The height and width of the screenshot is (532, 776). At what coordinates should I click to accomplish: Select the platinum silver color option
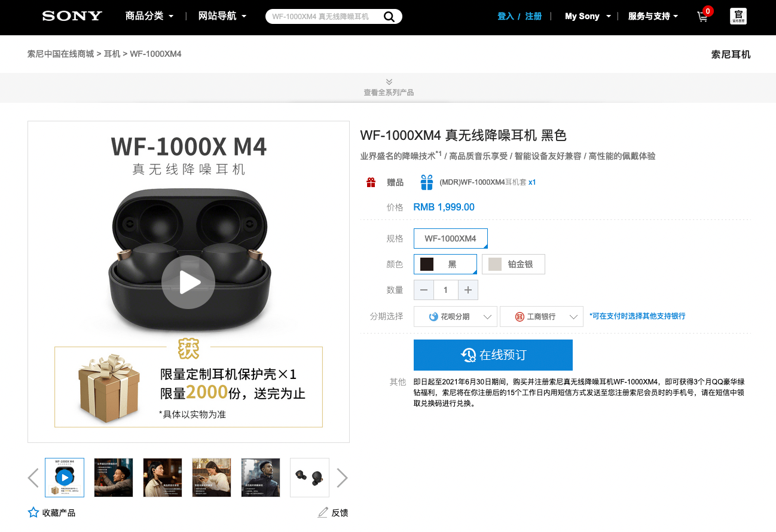pyautogui.click(x=513, y=264)
